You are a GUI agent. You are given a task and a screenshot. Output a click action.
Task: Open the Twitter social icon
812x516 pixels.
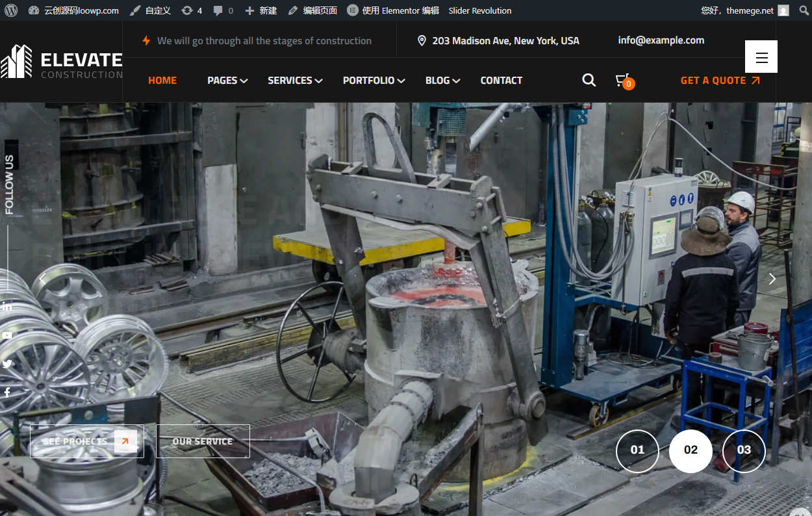(7, 364)
